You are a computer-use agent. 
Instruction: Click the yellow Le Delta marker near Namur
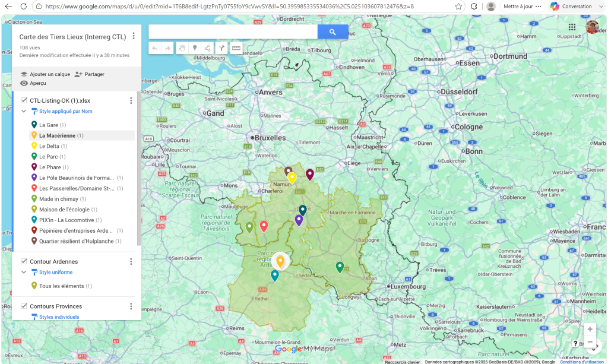(292, 178)
